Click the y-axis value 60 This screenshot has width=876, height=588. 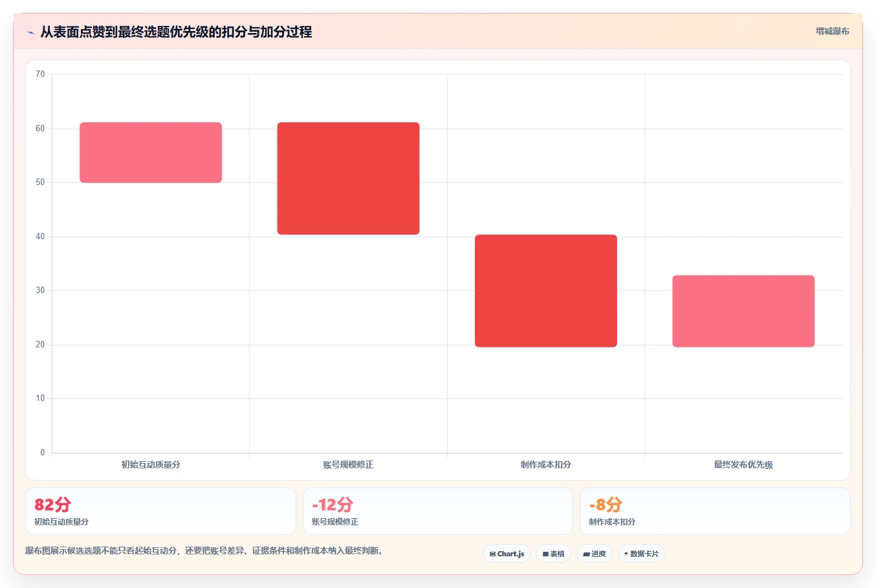coord(40,129)
